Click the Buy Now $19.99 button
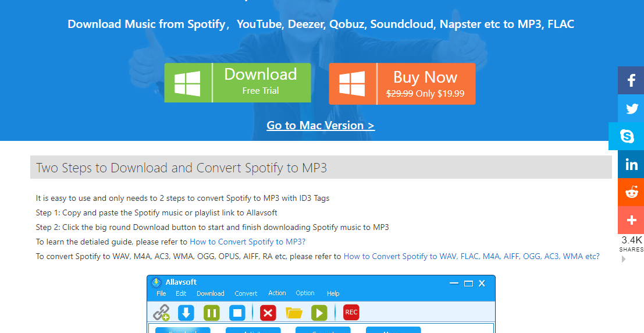The image size is (644, 333). (402, 83)
